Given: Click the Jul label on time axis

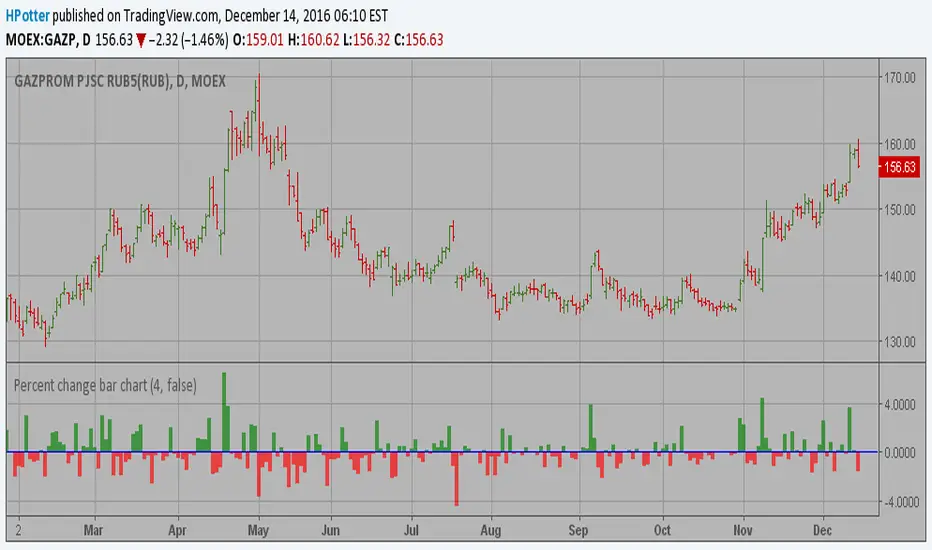Looking at the screenshot, I should [x=411, y=530].
